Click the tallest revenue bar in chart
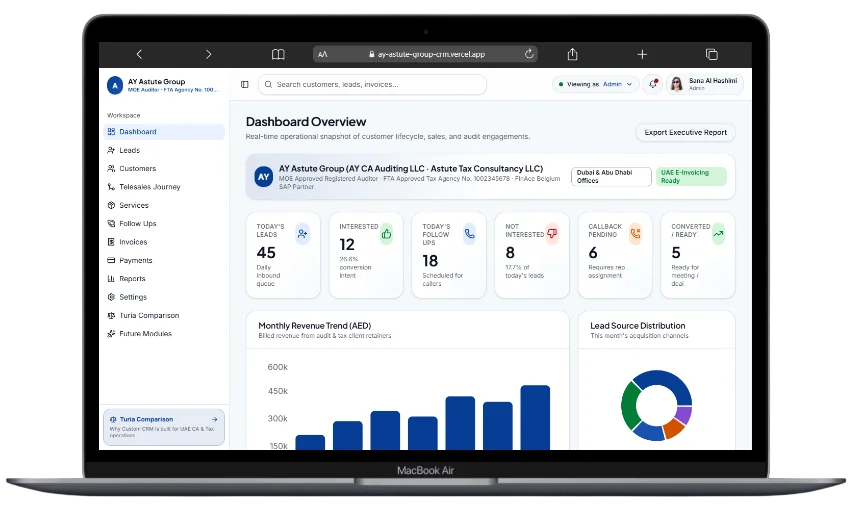Image resolution: width=862 pixels, height=515 pixels. (535, 418)
